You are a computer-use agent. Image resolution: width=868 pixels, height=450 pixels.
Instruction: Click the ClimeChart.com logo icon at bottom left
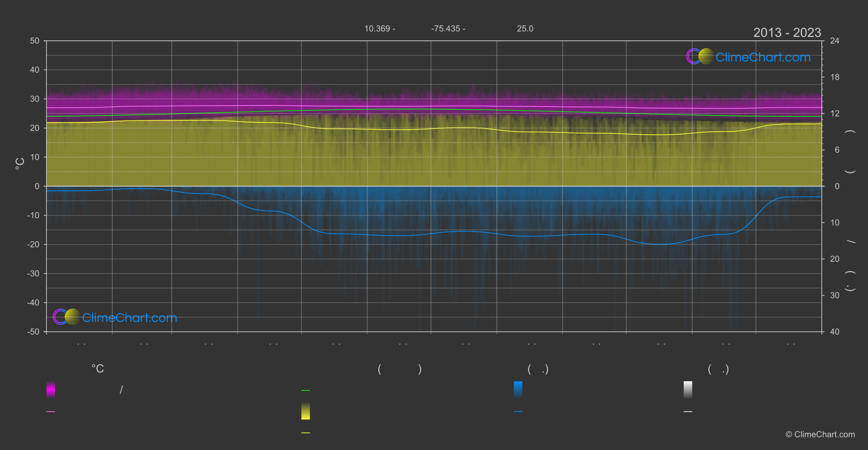tap(66, 317)
